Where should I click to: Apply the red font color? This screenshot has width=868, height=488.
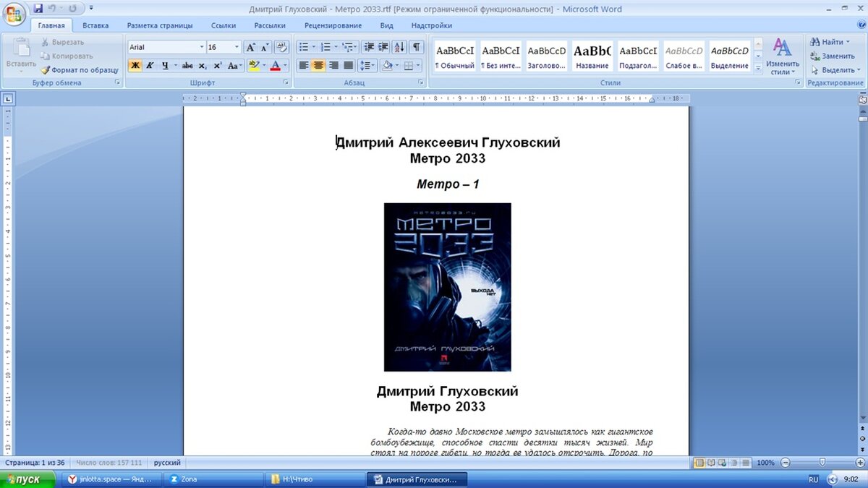point(275,65)
